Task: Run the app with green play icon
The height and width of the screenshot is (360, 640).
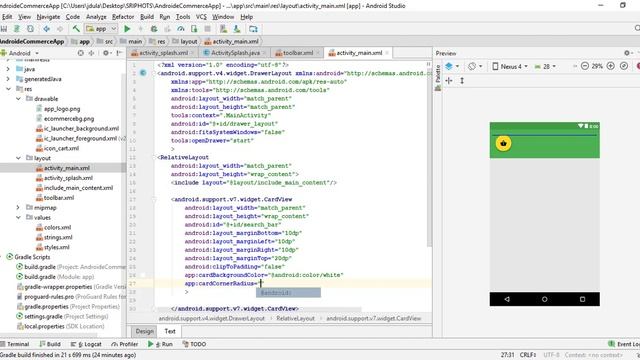Action: tap(127, 29)
